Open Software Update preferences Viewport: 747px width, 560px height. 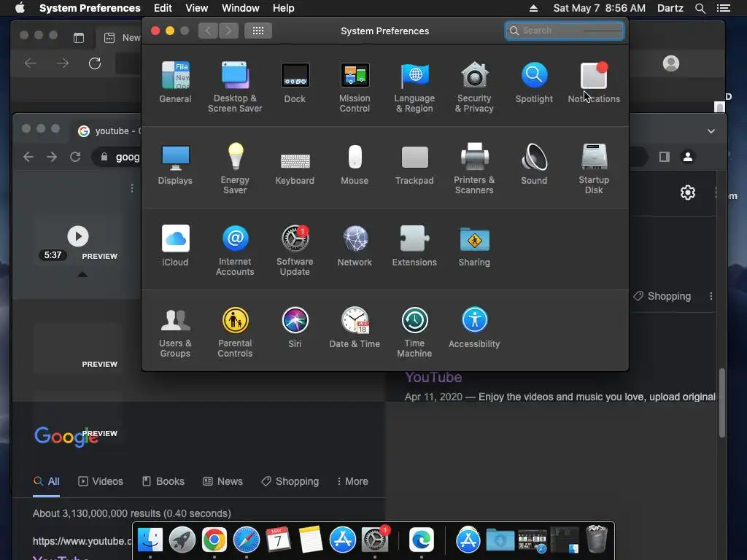pyautogui.click(x=295, y=251)
